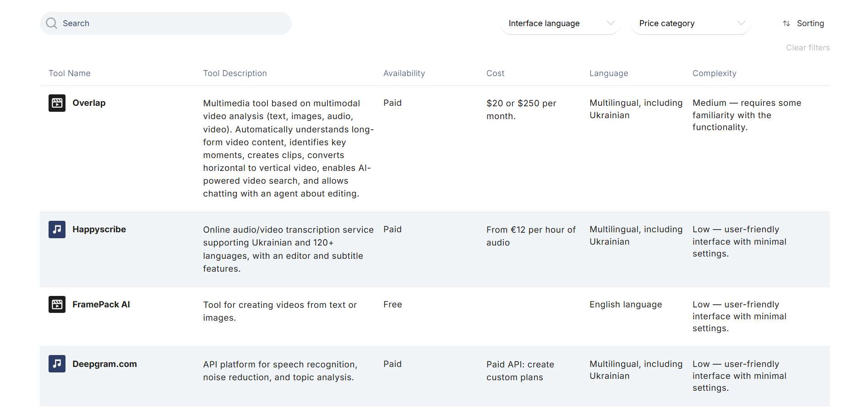Viewport: 868px width, 410px height.
Task: Click Clear filters
Action: coord(808,48)
